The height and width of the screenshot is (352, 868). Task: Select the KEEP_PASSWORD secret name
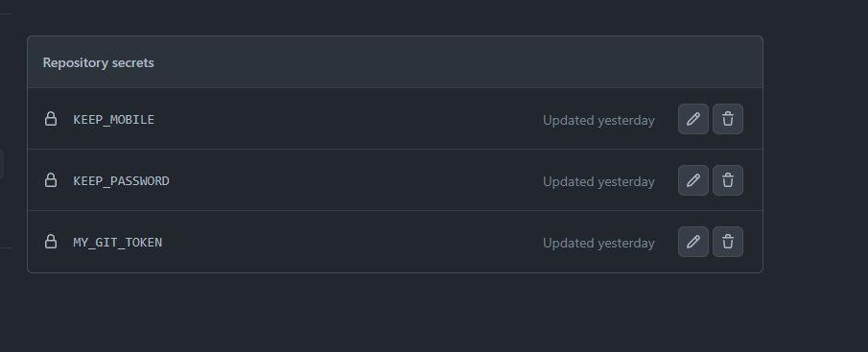click(x=121, y=181)
